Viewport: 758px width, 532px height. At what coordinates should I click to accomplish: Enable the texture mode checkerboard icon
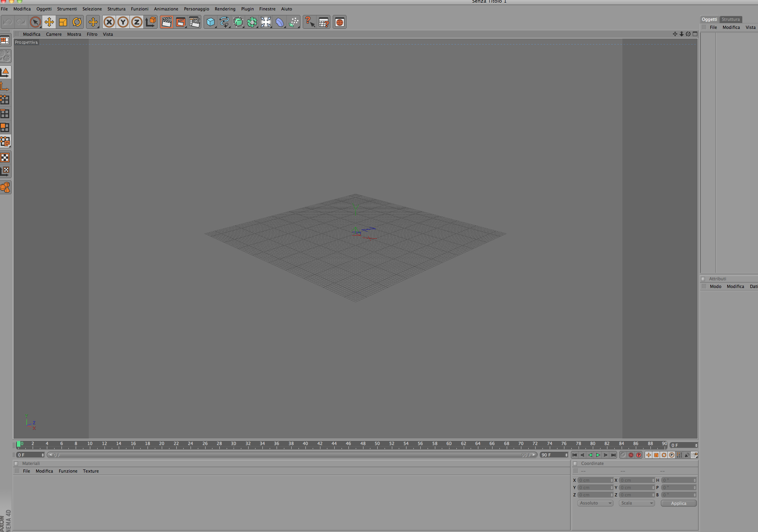point(5,157)
